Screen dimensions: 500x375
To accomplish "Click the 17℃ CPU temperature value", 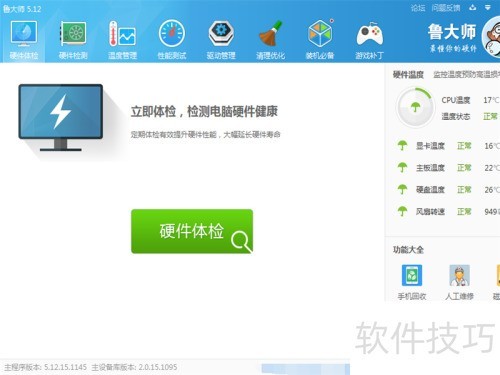I will pyautogui.click(x=491, y=100).
